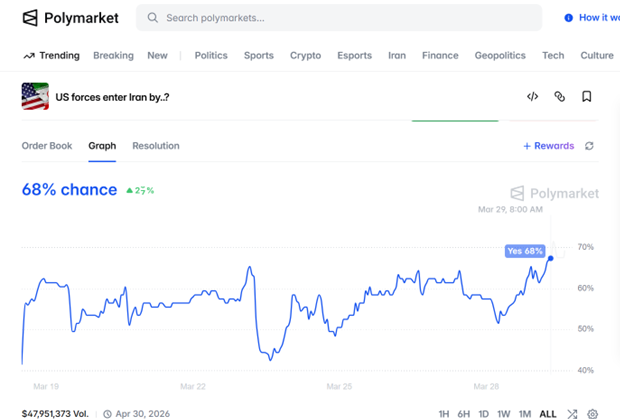Click the Yes 68% chart endpoint marker

[x=551, y=259]
